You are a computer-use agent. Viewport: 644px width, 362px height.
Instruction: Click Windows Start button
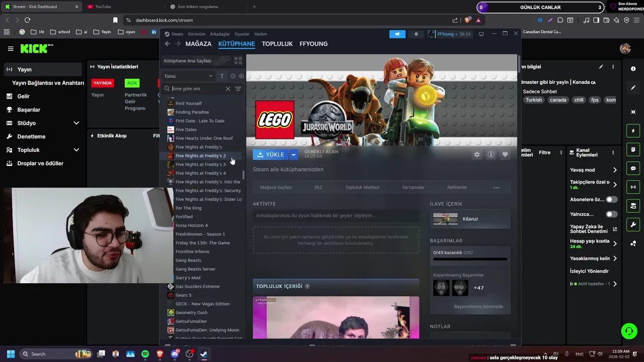click(x=11, y=354)
